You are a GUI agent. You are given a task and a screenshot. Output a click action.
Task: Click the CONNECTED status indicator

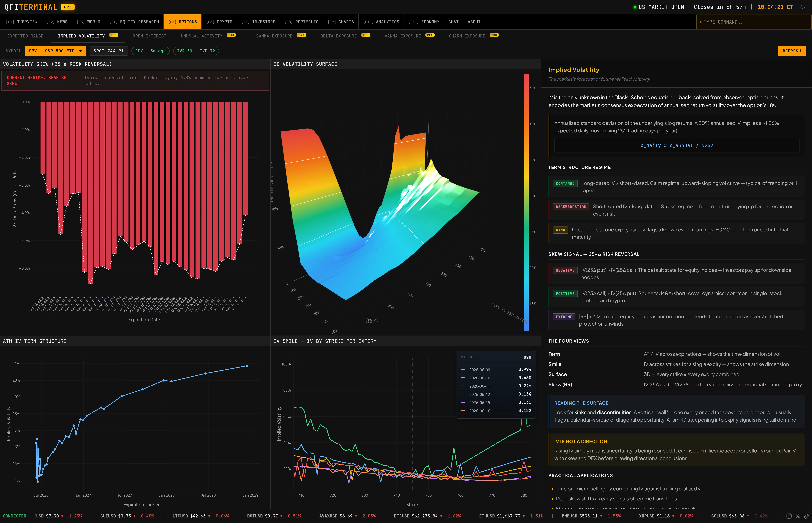[x=15, y=516]
